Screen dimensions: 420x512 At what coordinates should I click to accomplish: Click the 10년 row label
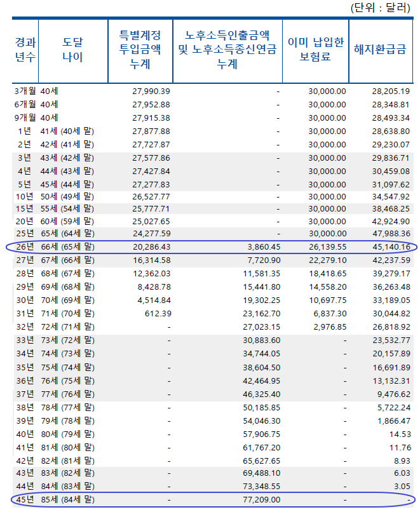(x=25, y=196)
